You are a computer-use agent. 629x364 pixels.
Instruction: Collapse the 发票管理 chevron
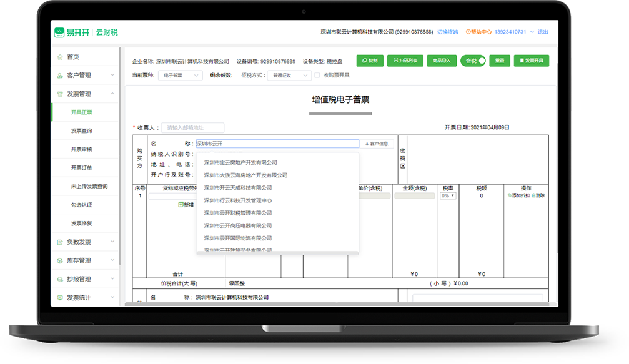112,94
